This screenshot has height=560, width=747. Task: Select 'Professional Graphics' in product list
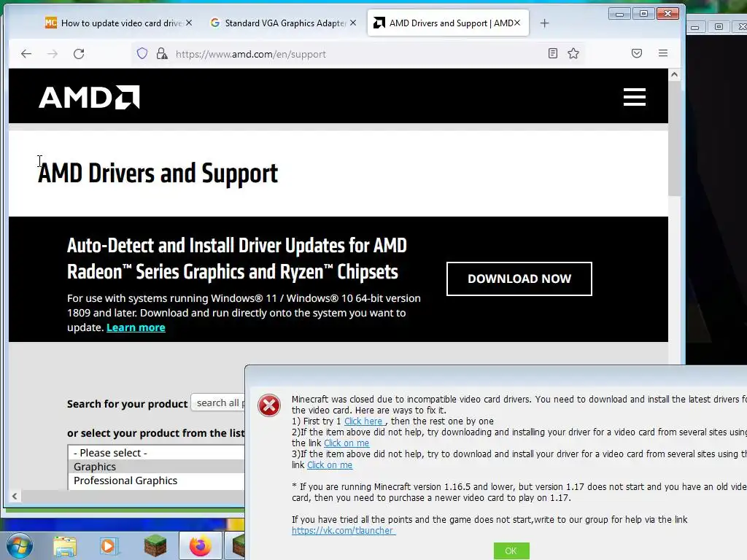click(x=156, y=481)
